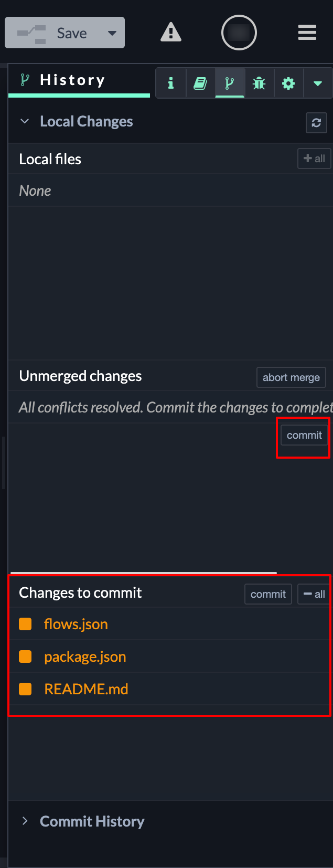
Task: Open the hamburger main menu
Action: pos(307,33)
